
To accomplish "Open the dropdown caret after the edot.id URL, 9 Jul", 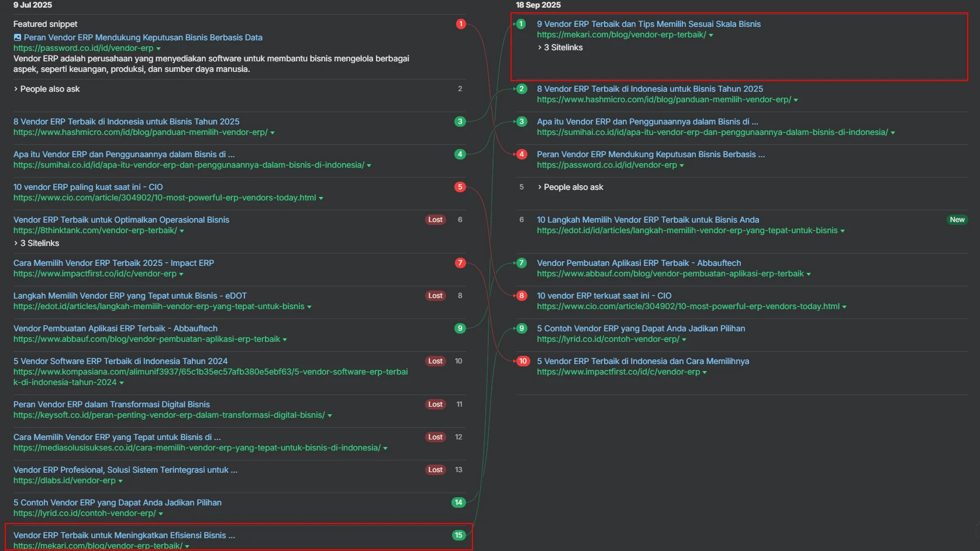I will tap(309, 307).
